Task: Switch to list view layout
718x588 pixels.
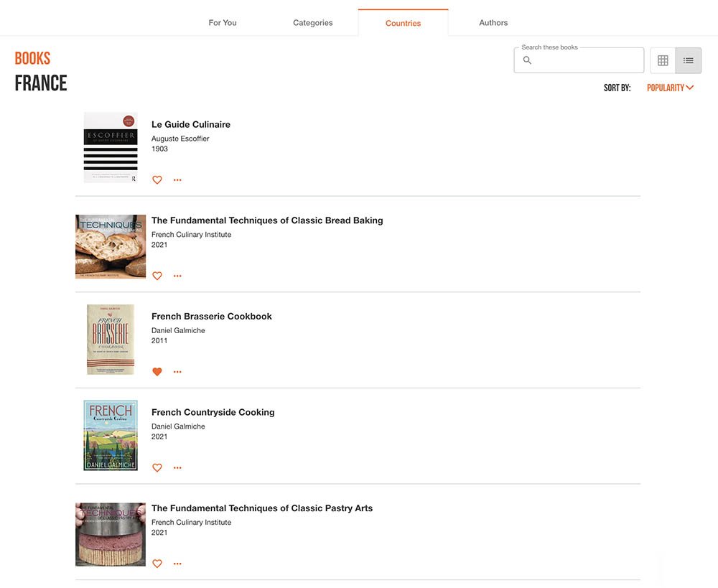Action: [689, 60]
